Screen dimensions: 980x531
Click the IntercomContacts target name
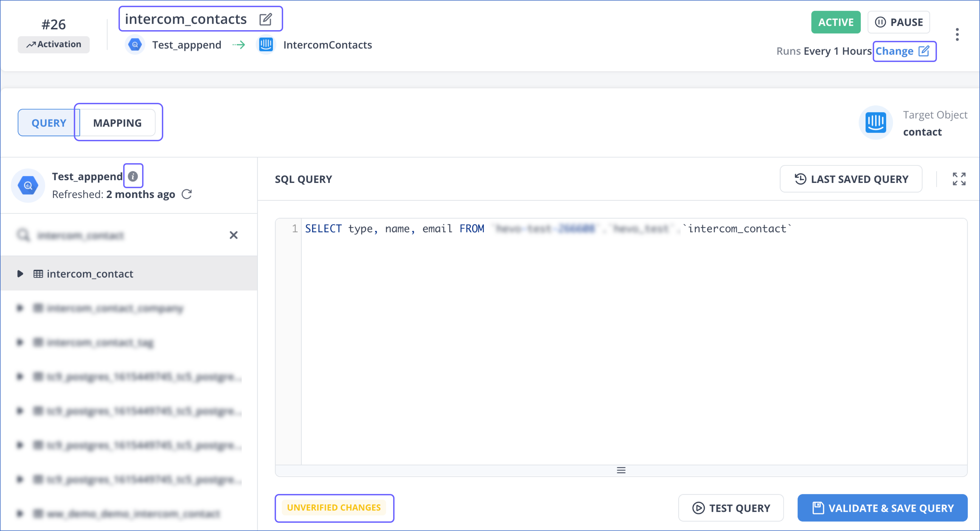[327, 45]
